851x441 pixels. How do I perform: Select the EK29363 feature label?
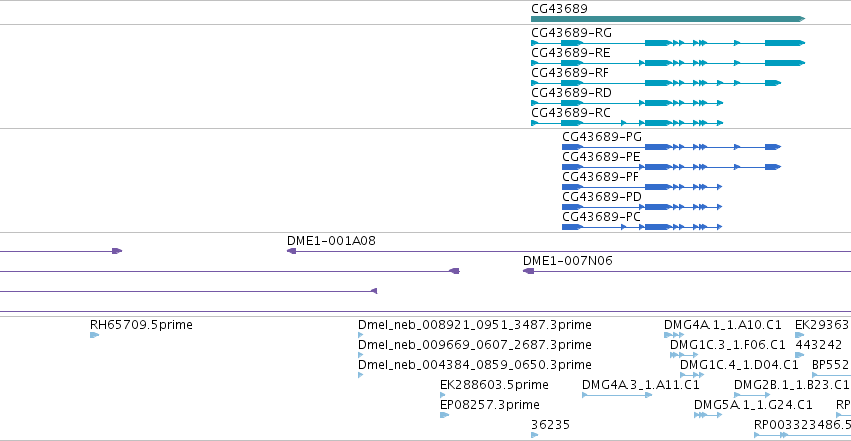tap(822, 325)
